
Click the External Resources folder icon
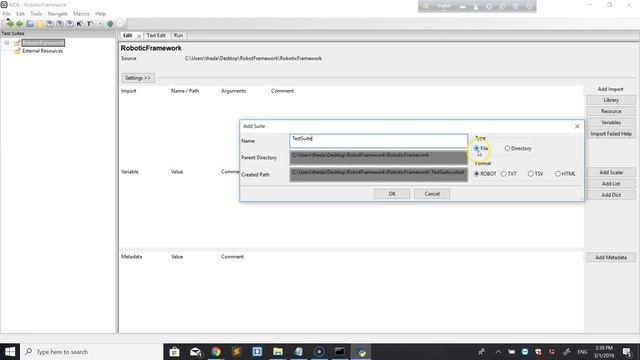(x=17, y=51)
